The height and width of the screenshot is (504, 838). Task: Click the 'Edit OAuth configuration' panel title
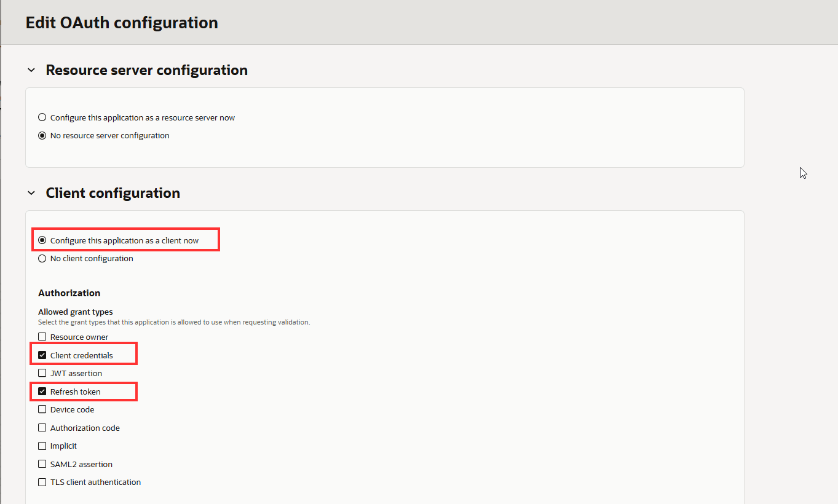pyautogui.click(x=122, y=23)
